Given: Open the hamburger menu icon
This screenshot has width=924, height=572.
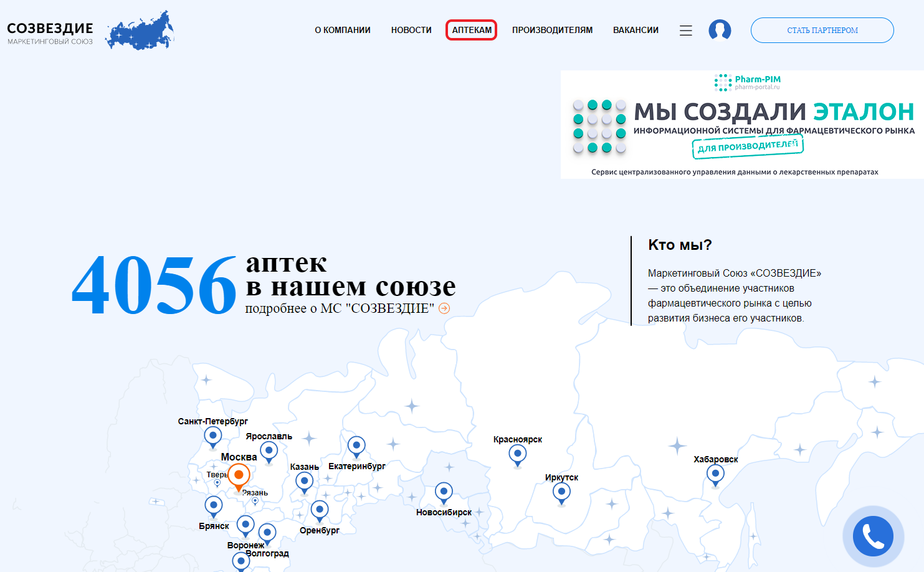Looking at the screenshot, I should coord(686,31).
